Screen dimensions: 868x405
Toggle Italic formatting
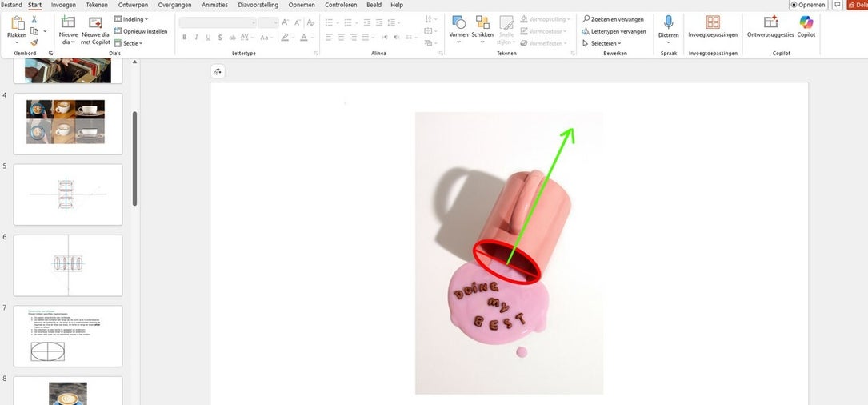[196, 38]
